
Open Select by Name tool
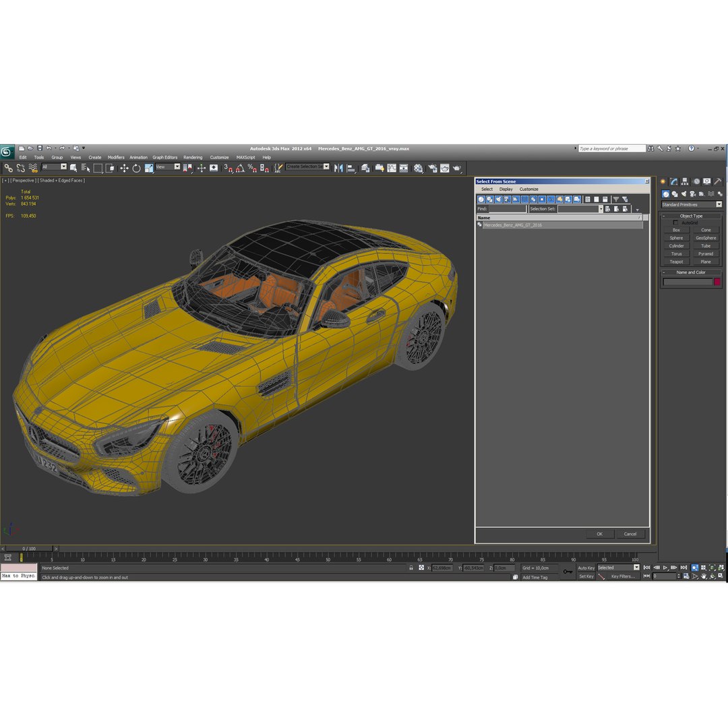86,168
